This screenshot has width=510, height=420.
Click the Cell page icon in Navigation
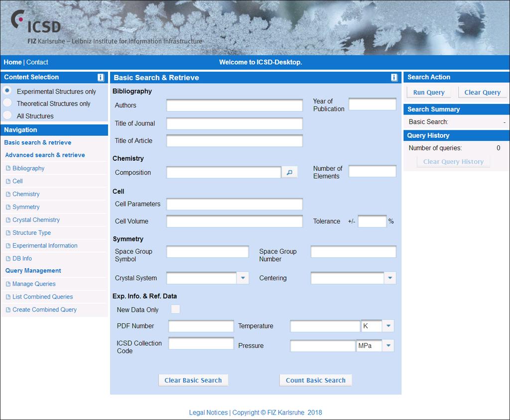pyautogui.click(x=8, y=181)
